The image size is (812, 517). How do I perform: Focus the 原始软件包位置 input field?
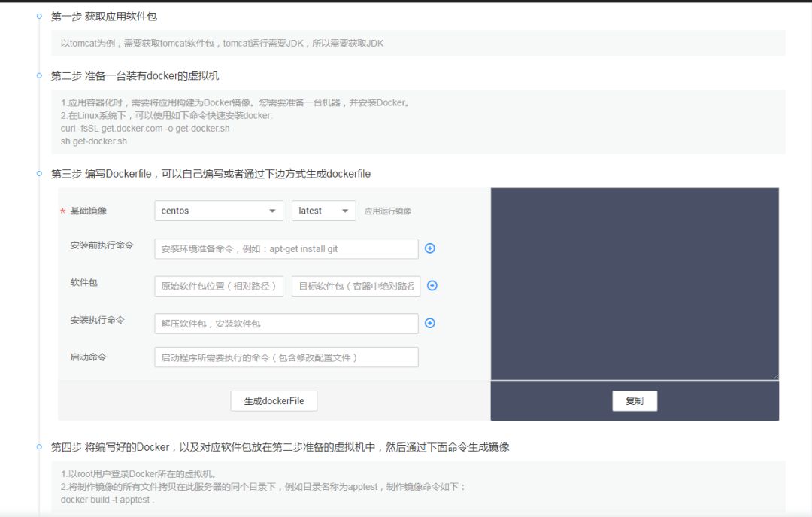[219, 286]
